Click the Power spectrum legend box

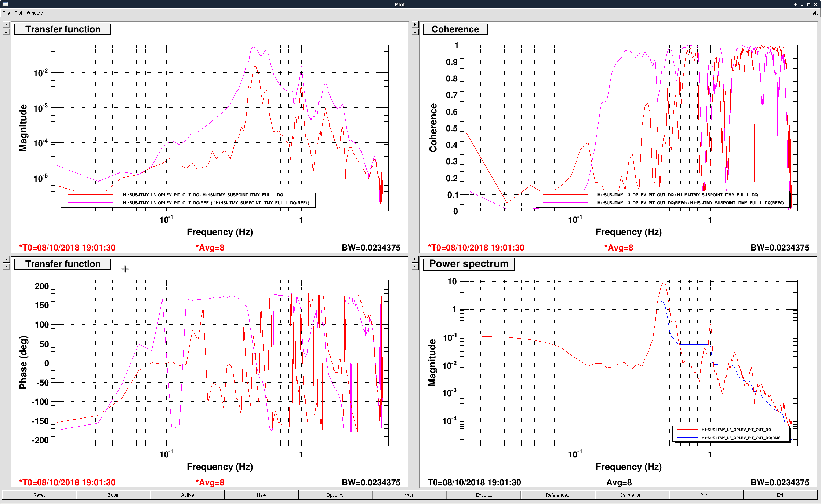pos(731,434)
